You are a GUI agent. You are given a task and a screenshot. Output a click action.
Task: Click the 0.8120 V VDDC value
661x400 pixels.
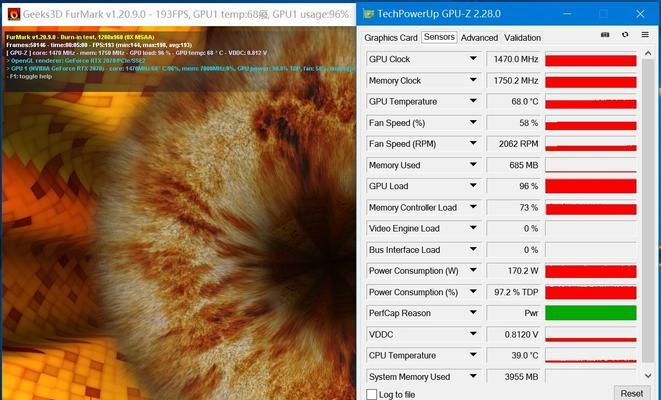point(513,335)
